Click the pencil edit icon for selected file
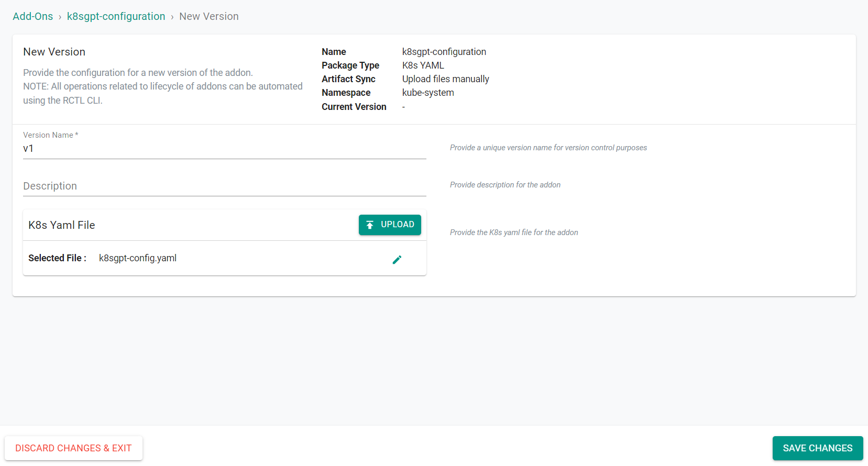The height and width of the screenshot is (466, 868). click(x=397, y=260)
